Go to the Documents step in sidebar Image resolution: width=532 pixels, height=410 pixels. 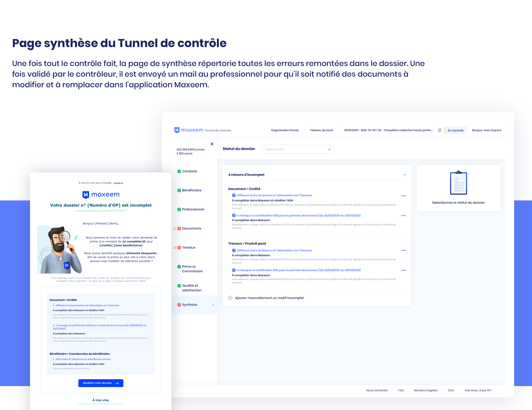[x=192, y=228]
